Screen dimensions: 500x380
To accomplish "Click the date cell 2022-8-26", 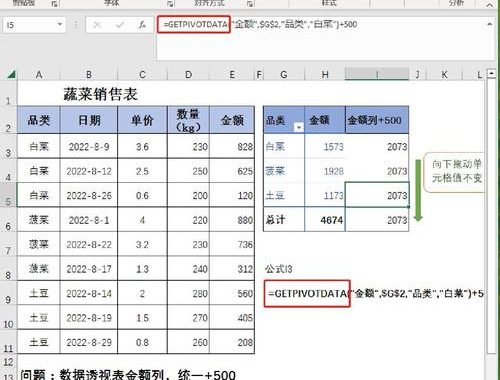I will click(89, 195).
